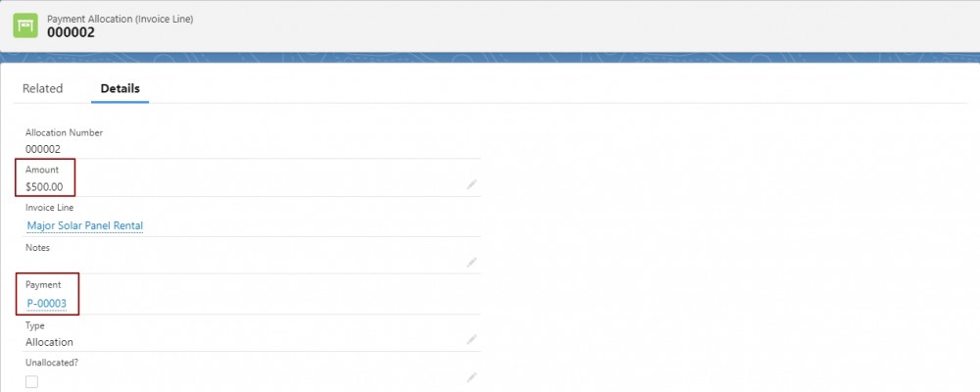Click the record title 000002 in header
This screenshot has height=392, width=980.
point(71,32)
